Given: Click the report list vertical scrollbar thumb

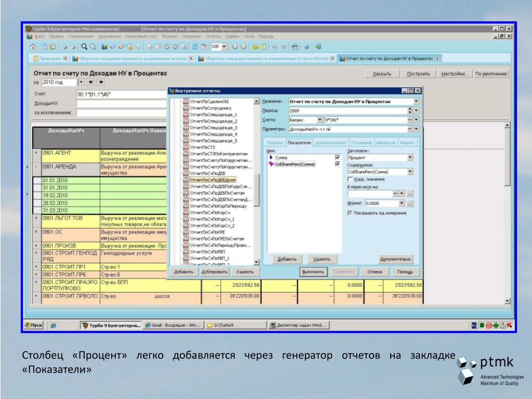Looking at the screenshot, I should (257, 190).
